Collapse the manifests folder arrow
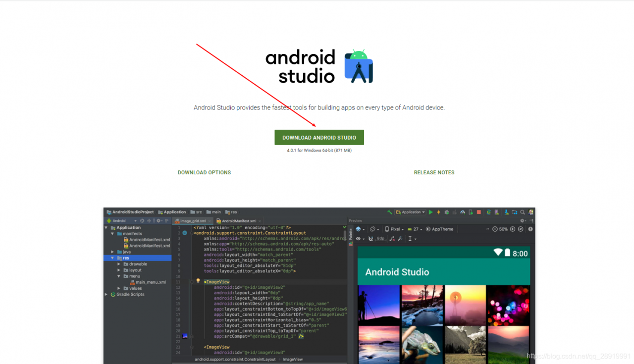Image resolution: width=634 pixels, height=364 pixels. (113, 234)
